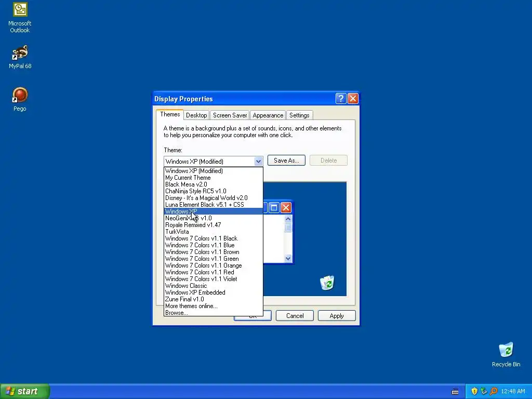Choose Windows XP (Modified) from the list
Image resolution: width=532 pixels, height=399 pixels.
pos(214,170)
